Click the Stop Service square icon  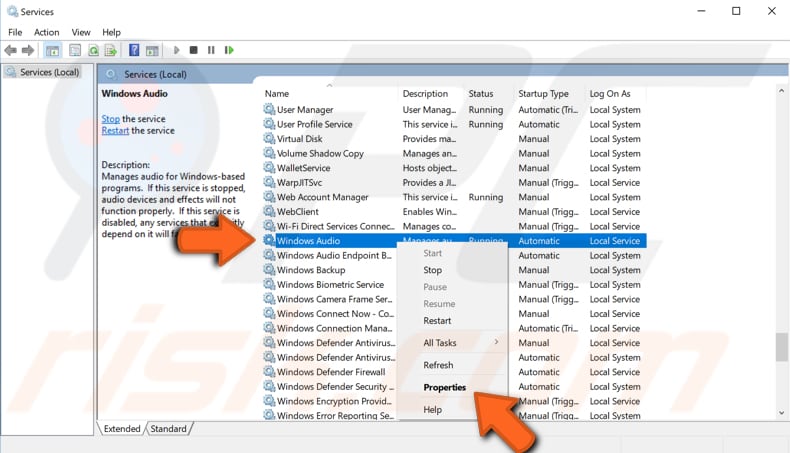(x=193, y=50)
